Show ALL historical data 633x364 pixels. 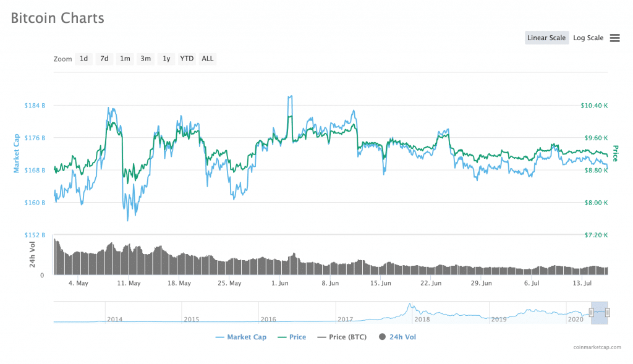(x=208, y=59)
